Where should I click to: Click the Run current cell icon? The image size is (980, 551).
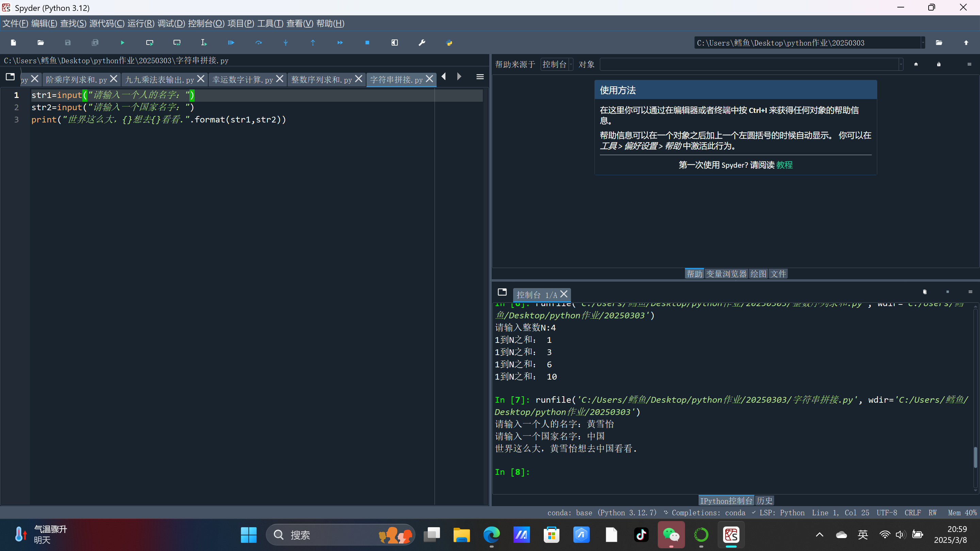click(149, 43)
